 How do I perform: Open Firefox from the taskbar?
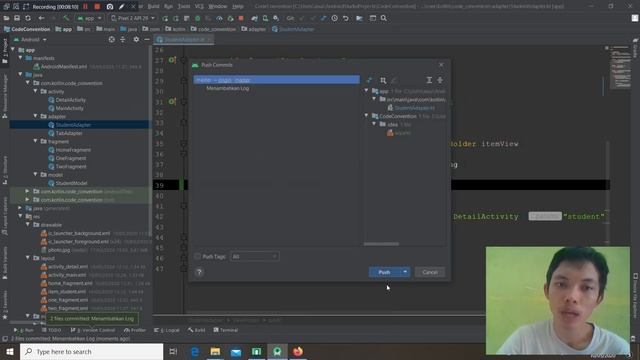tap(298, 351)
